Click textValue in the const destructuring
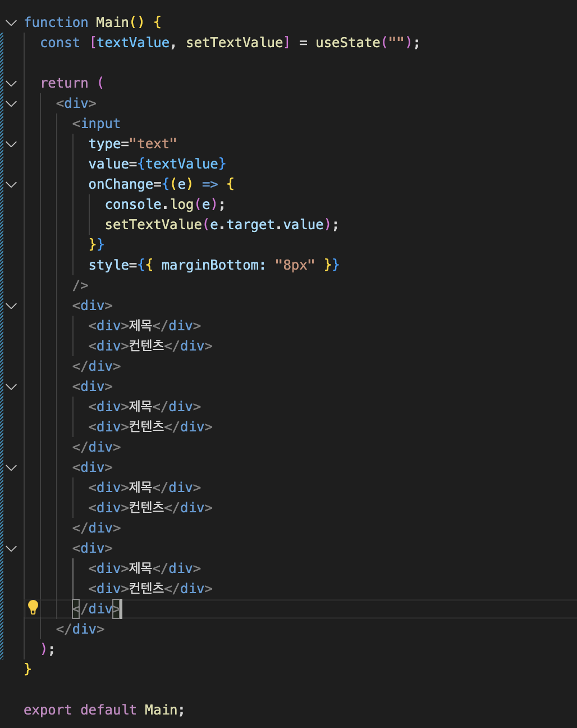Screen dimensions: 577x728 pyautogui.click(x=133, y=43)
